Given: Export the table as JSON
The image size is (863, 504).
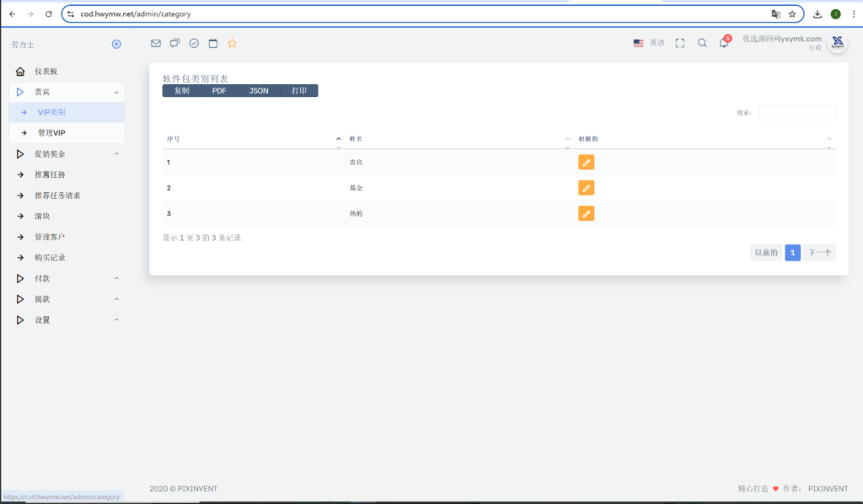Looking at the screenshot, I should [x=259, y=91].
